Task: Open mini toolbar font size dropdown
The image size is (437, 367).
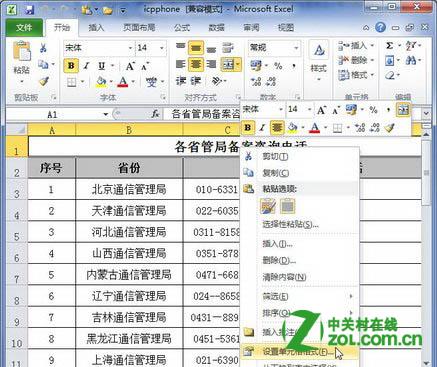Action: tap(309, 109)
